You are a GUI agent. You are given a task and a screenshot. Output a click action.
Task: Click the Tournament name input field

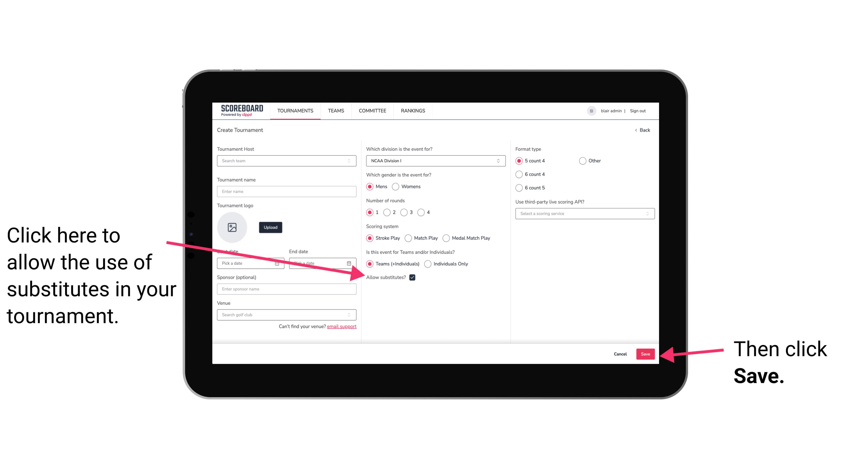click(x=286, y=191)
